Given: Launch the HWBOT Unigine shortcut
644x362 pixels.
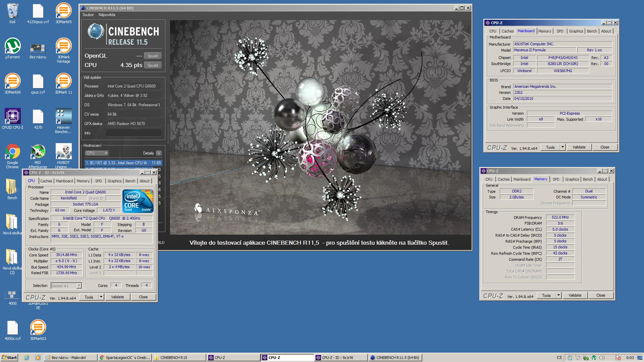Looking at the screenshot, I should [63, 156].
